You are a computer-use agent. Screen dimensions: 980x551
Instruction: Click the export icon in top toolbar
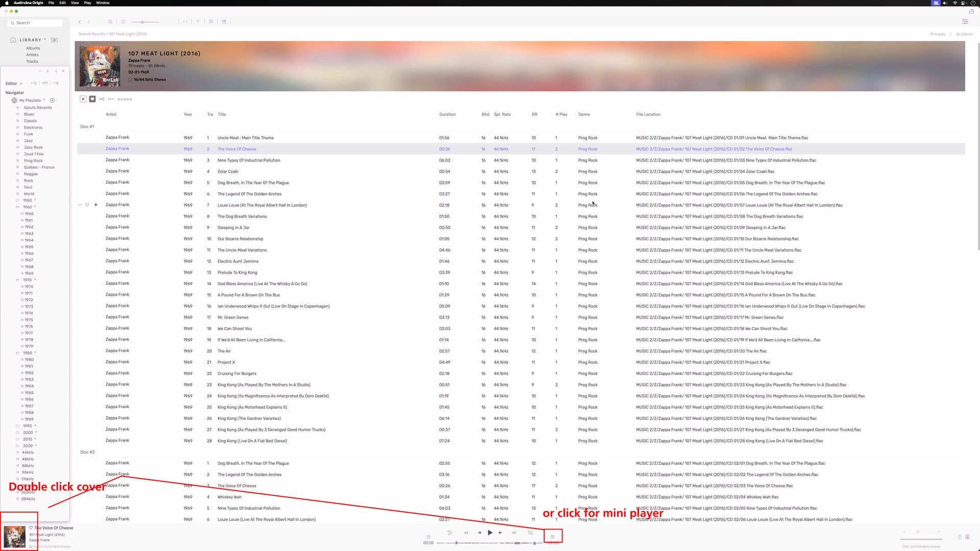tap(224, 22)
